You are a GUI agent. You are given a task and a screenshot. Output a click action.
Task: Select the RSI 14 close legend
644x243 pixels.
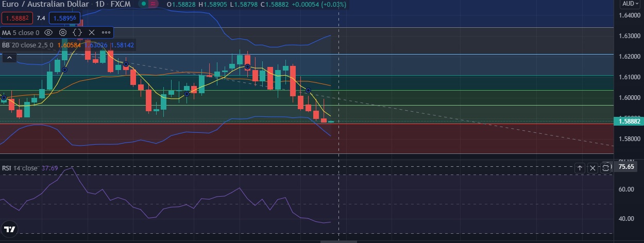click(x=20, y=168)
